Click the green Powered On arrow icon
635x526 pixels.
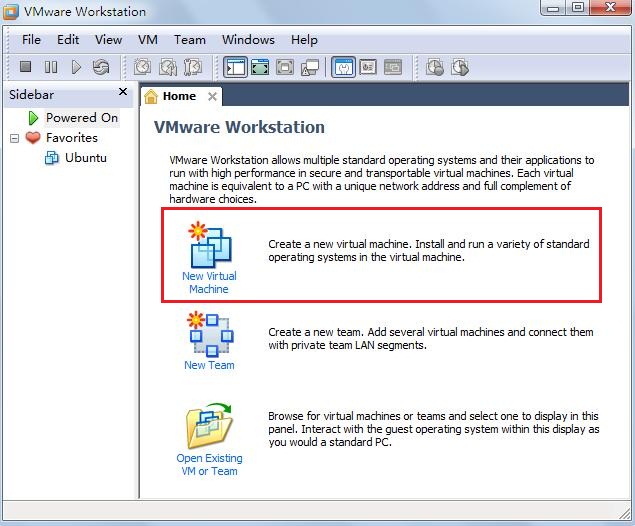tap(33, 118)
